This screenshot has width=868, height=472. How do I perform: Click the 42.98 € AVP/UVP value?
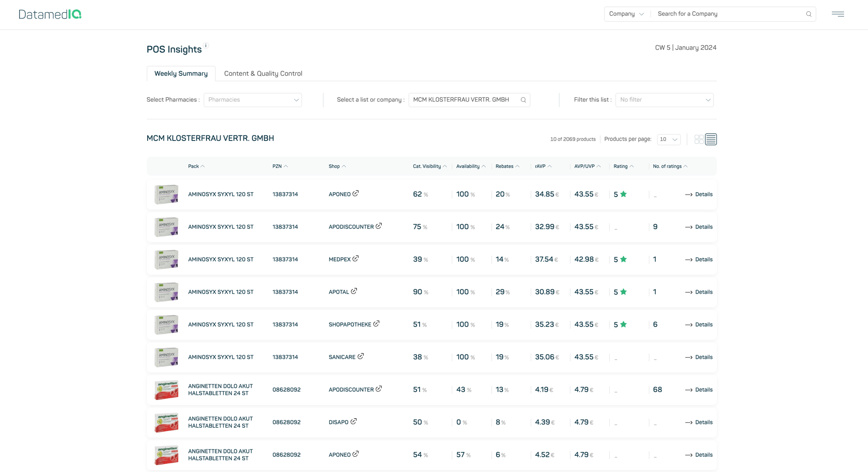click(586, 259)
